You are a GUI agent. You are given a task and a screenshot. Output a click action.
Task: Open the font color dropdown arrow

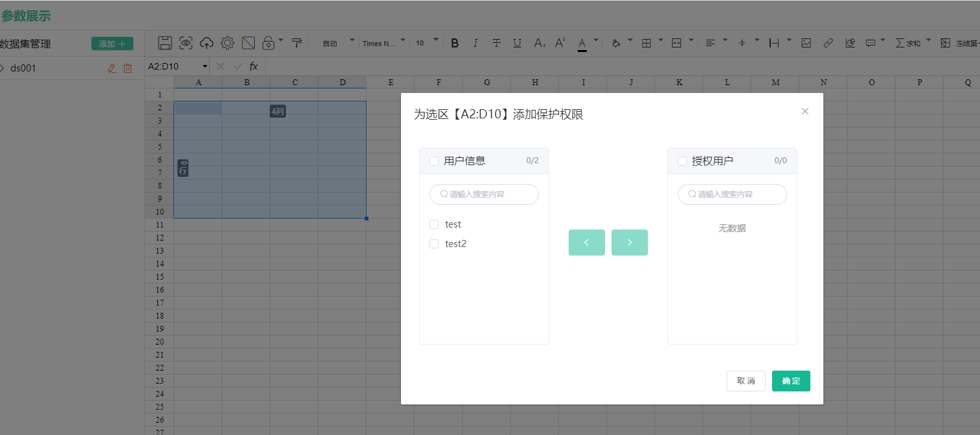click(597, 40)
